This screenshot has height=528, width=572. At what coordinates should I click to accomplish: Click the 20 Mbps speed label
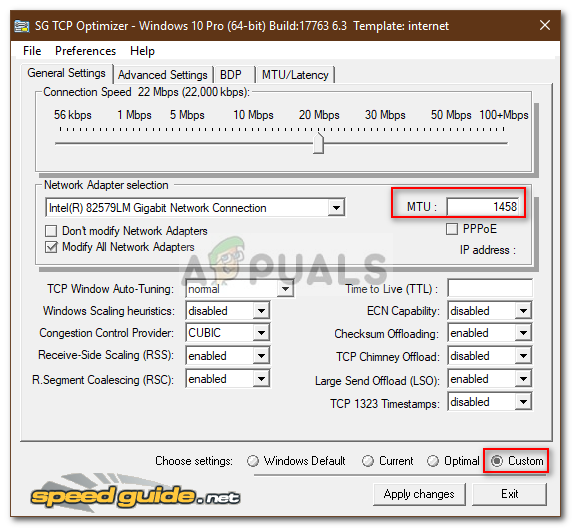(x=319, y=115)
